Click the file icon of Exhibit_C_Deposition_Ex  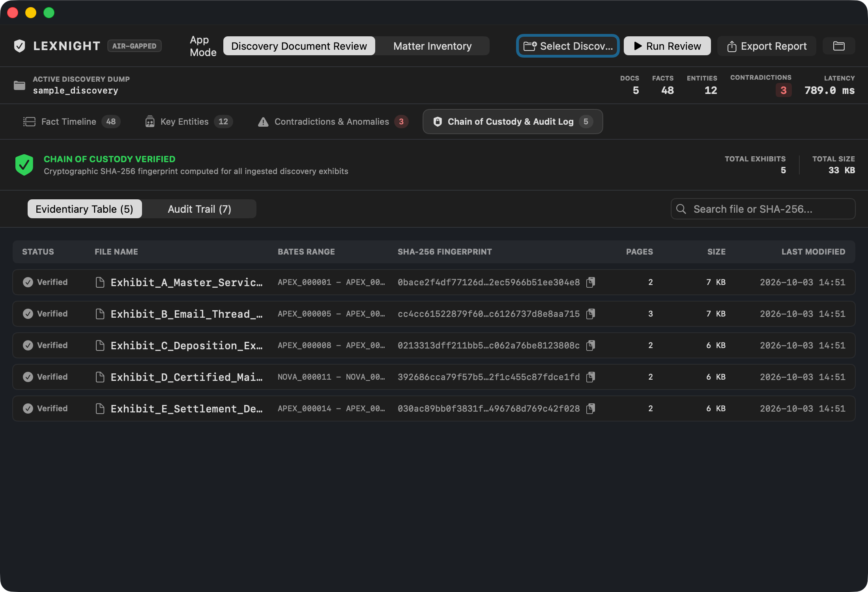click(100, 345)
